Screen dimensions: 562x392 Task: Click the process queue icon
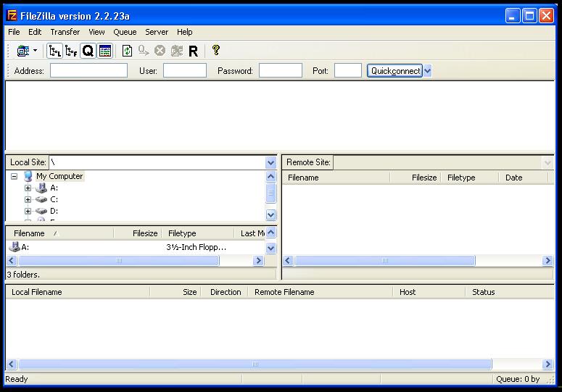point(144,51)
